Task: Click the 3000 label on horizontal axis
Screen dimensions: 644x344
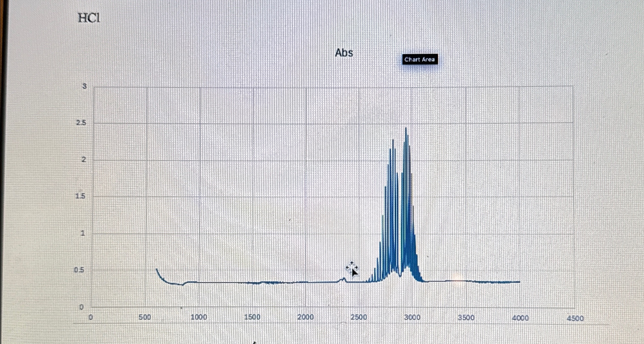Action: 412,317
